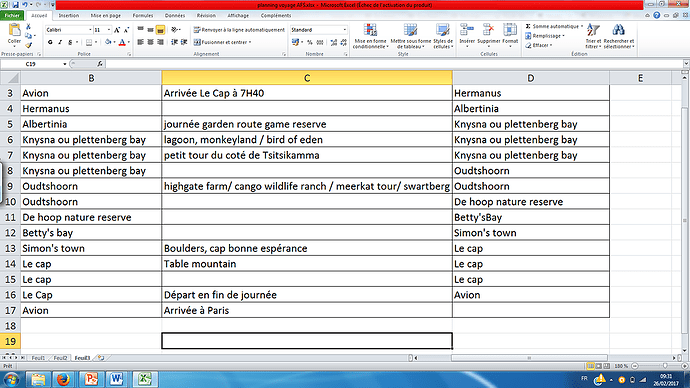Expand the Name Box dropdown
690x388 pixels.
click(65, 64)
